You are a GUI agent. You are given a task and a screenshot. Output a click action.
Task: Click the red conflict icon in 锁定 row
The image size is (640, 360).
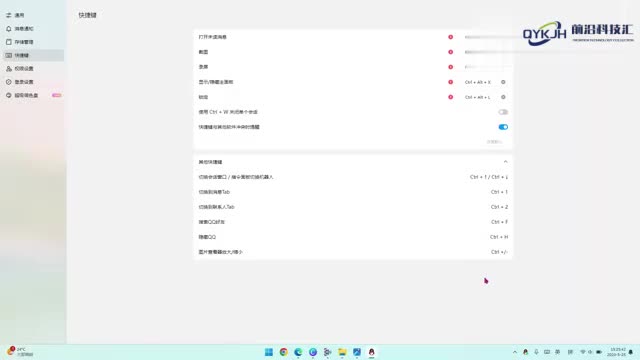coord(451,97)
